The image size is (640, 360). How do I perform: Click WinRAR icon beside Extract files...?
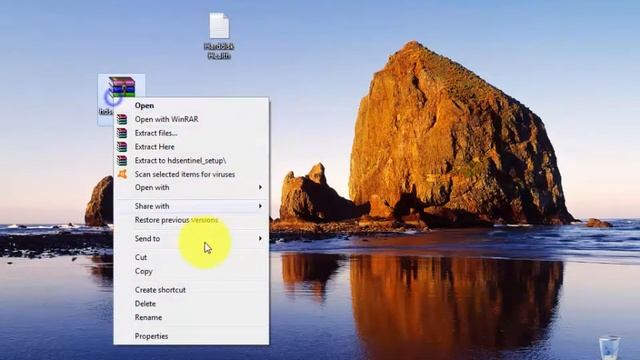coord(122,133)
